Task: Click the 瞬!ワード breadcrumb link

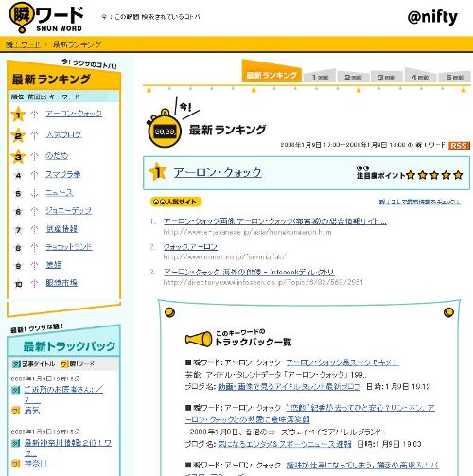Action: pyautogui.click(x=23, y=44)
